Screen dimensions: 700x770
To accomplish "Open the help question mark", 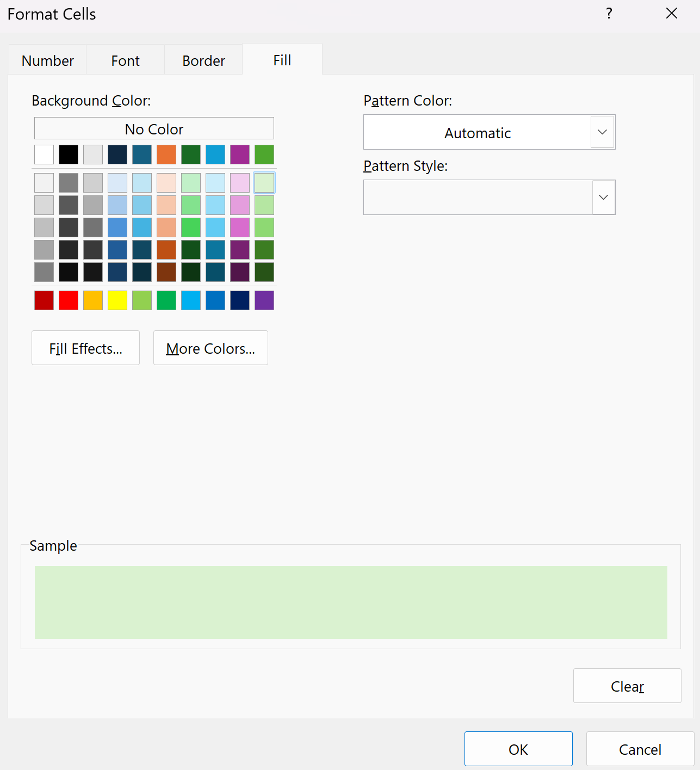I will (609, 14).
